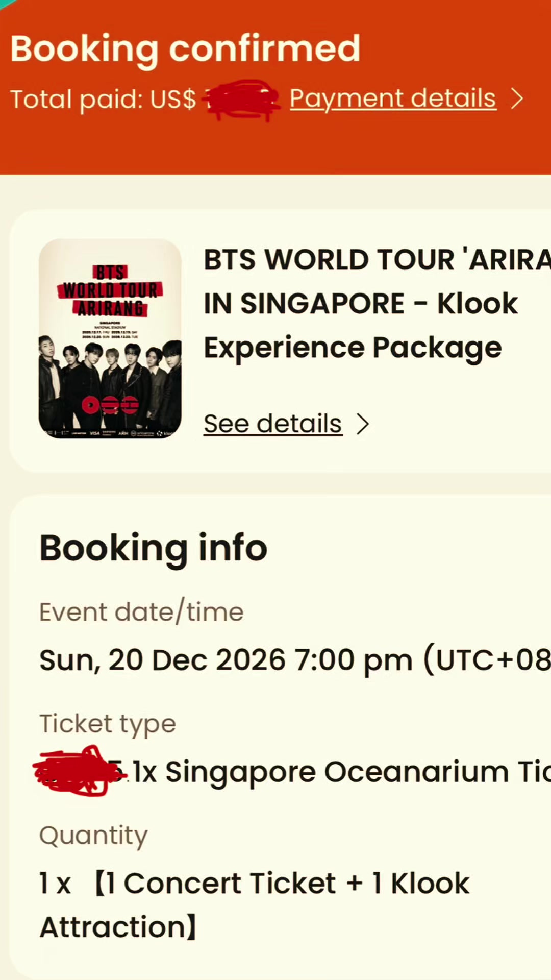Tap the 1 Concert Ticket quantity text

(255, 905)
